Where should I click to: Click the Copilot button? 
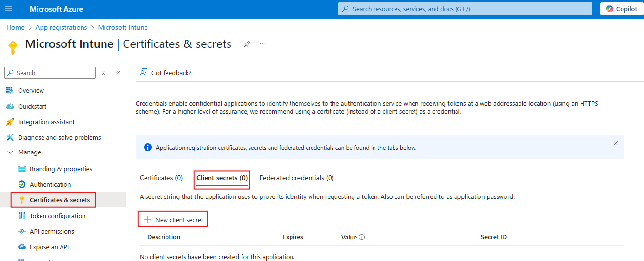pos(622,9)
